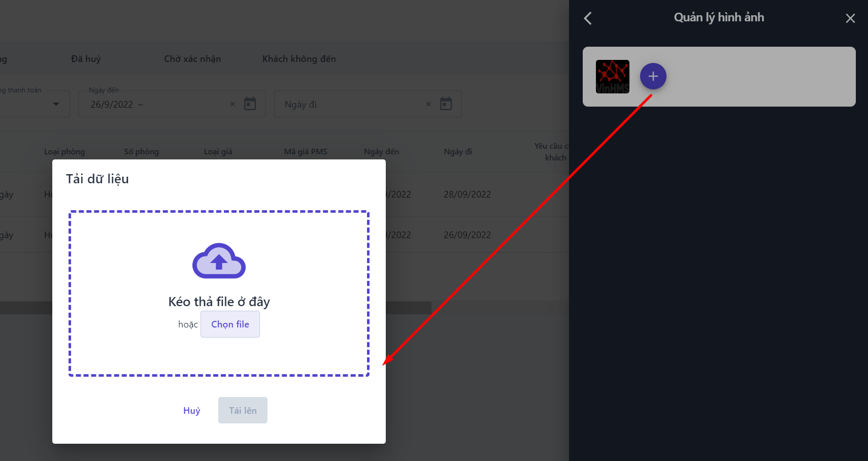
Task: Click the Chọn file button
Action: point(230,324)
